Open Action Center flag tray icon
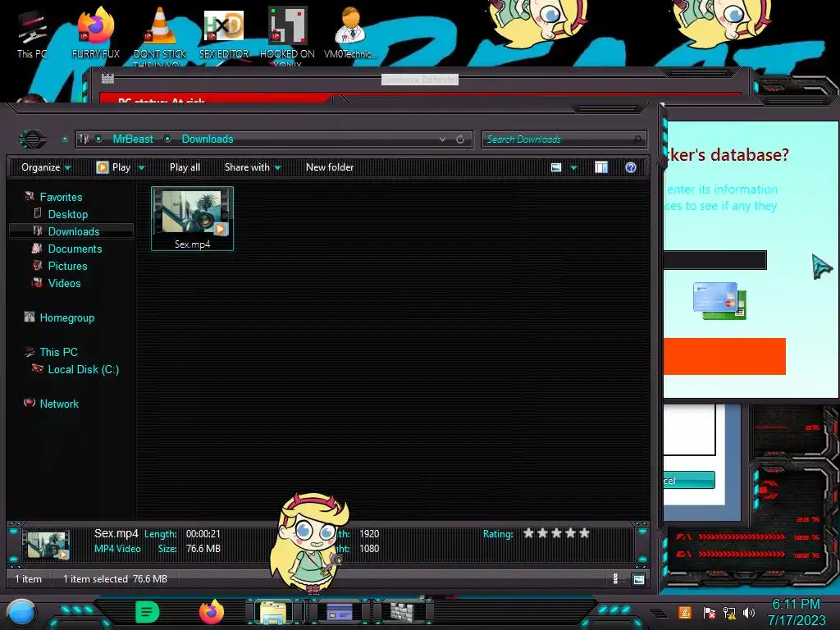The width and height of the screenshot is (840, 630). tap(709, 612)
